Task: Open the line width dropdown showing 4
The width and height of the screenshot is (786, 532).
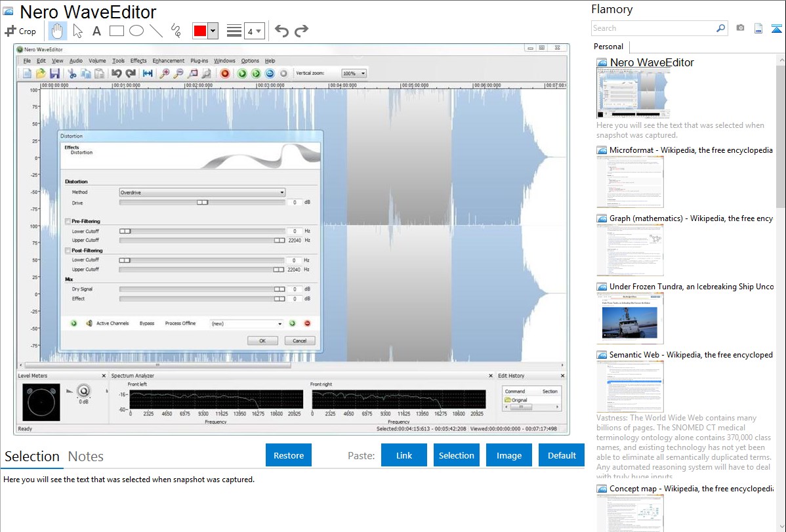Action: click(x=254, y=31)
